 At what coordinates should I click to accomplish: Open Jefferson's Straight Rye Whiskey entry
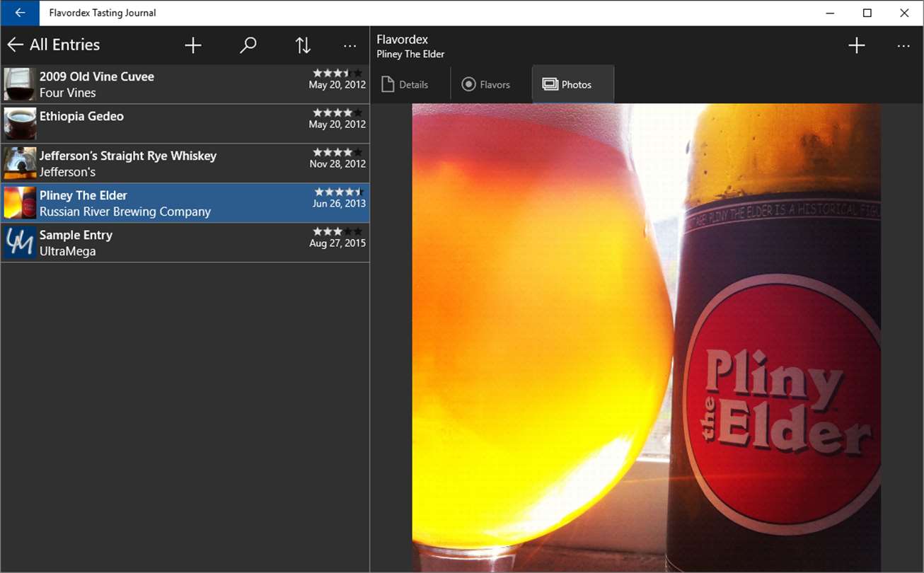[x=185, y=163]
